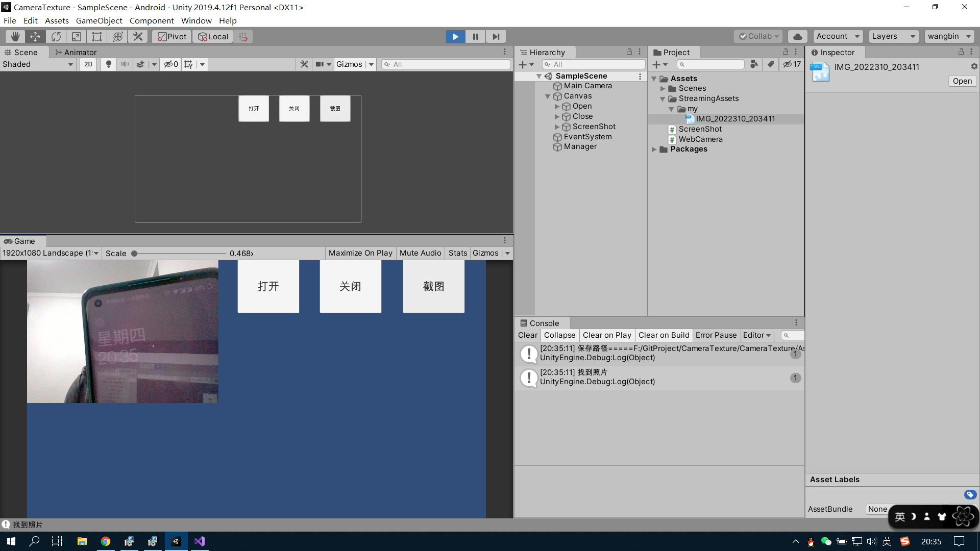The width and height of the screenshot is (980, 551).
Task: Select the Rect Transform tool
Action: pyautogui.click(x=96, y=36)
